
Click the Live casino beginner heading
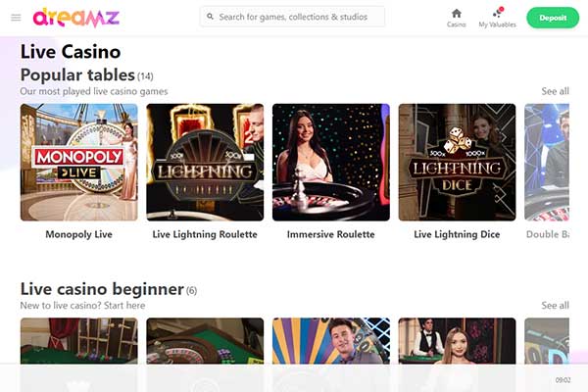(x=102, y=289)
